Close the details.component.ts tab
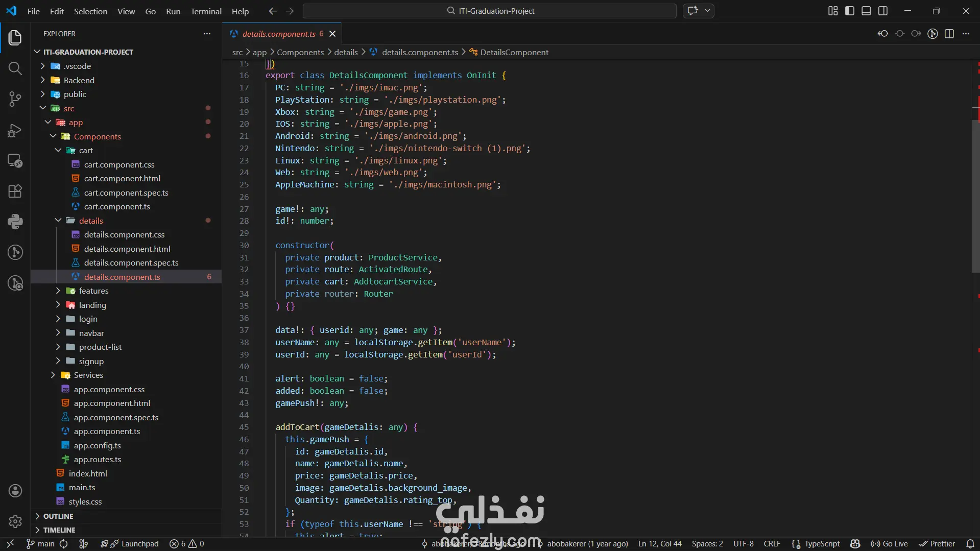980x551 pixels. 332,34
